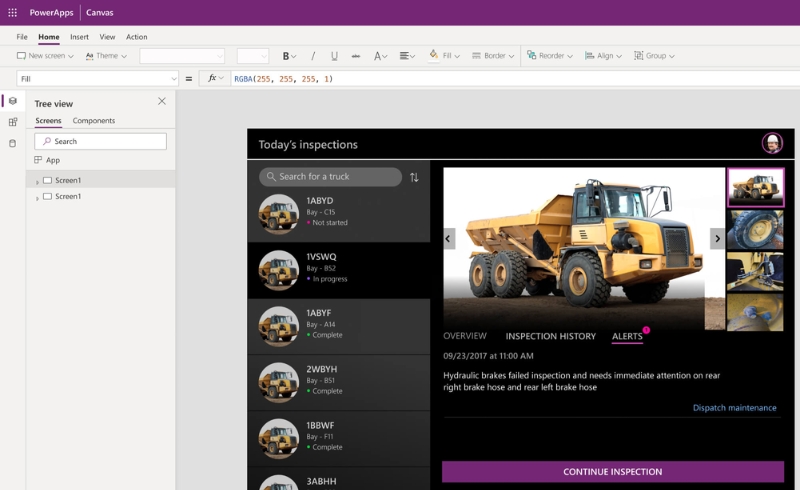
Task: Toggle underline formatting
Action: point(334,56)
